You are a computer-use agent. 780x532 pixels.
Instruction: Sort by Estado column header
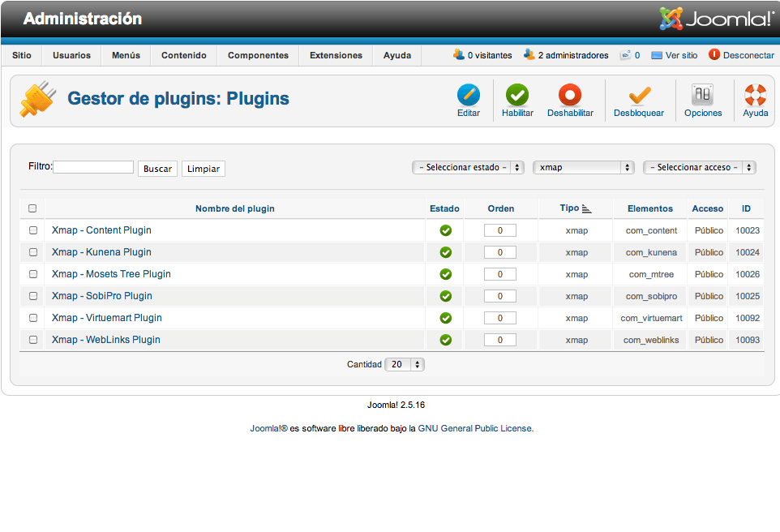pyautogui.click(x=444, y=209)
